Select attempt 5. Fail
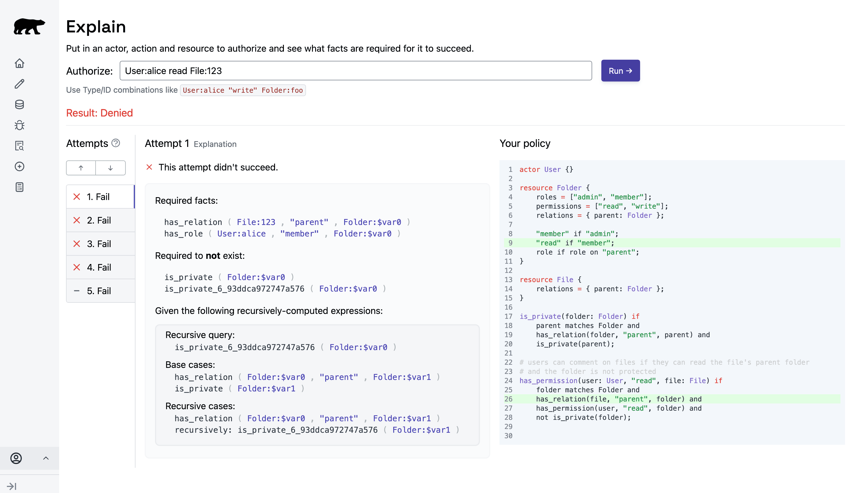 pos(100,291)
